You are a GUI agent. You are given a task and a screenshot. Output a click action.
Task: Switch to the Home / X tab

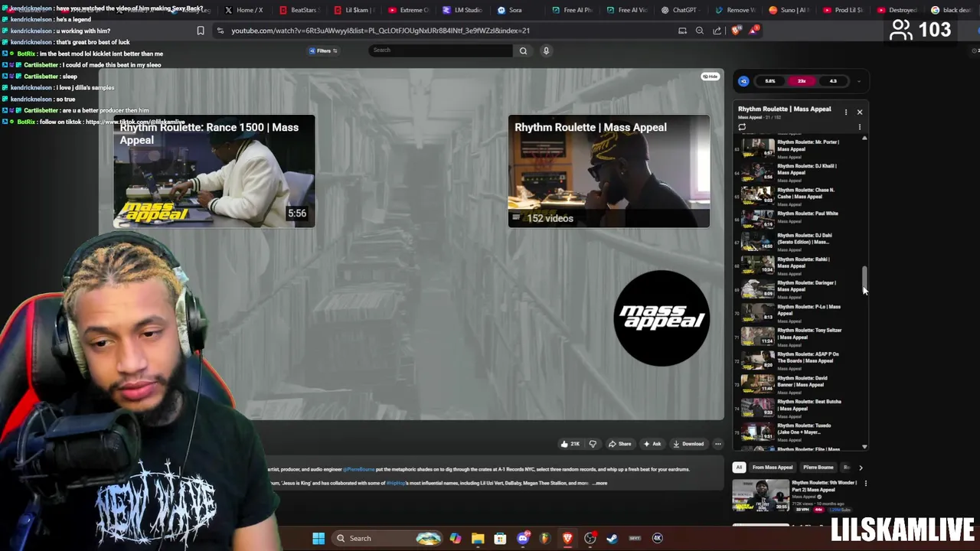[x=243, y=10]
